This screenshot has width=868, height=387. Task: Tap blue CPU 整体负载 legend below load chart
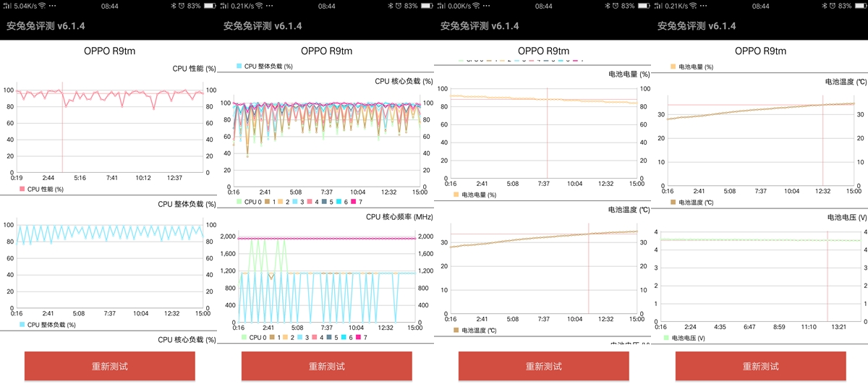[x=48, y=325]
